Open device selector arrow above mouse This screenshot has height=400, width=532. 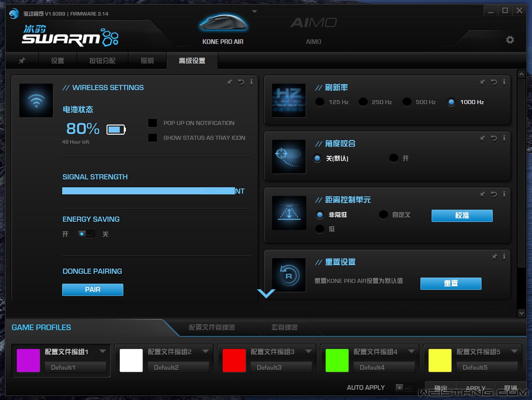point(254,12)
